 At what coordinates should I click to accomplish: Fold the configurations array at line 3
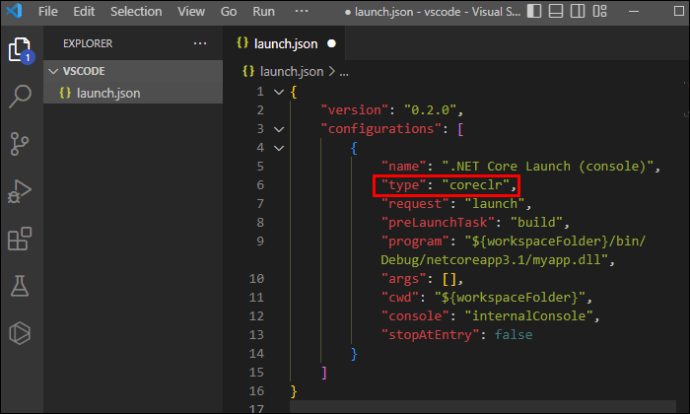(x=279, y=129)
